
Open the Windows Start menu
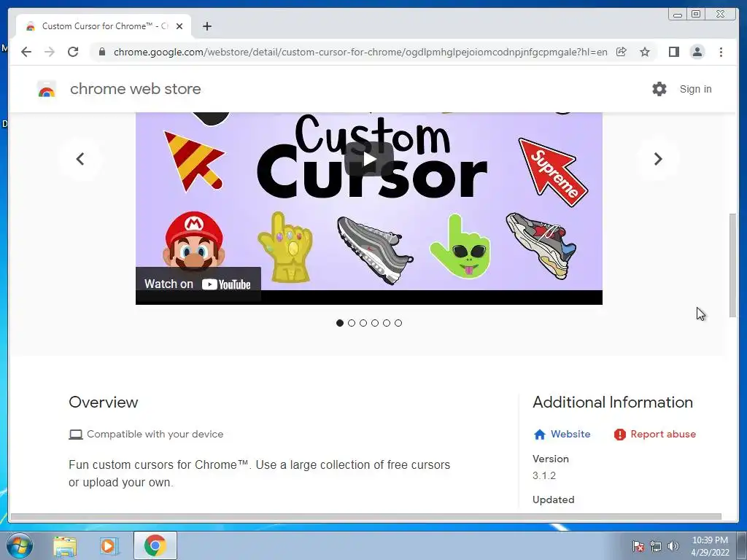(x=20, y=545)
